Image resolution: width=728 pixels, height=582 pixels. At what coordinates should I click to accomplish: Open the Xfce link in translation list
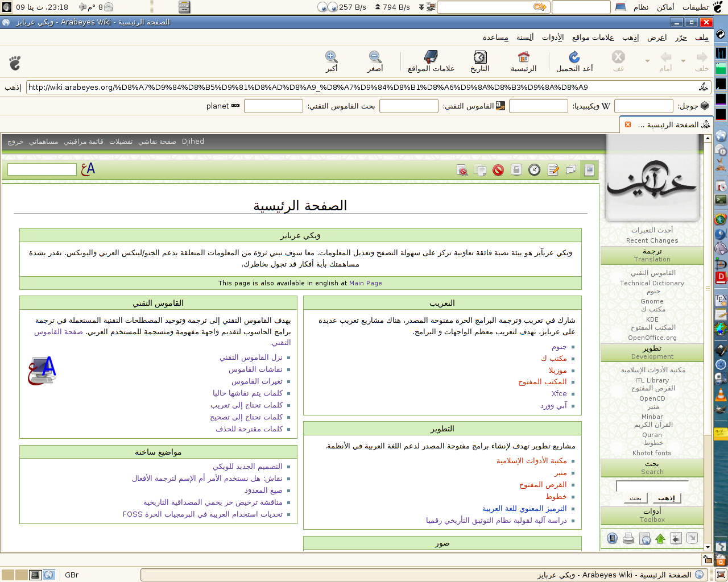coord(559,394)
